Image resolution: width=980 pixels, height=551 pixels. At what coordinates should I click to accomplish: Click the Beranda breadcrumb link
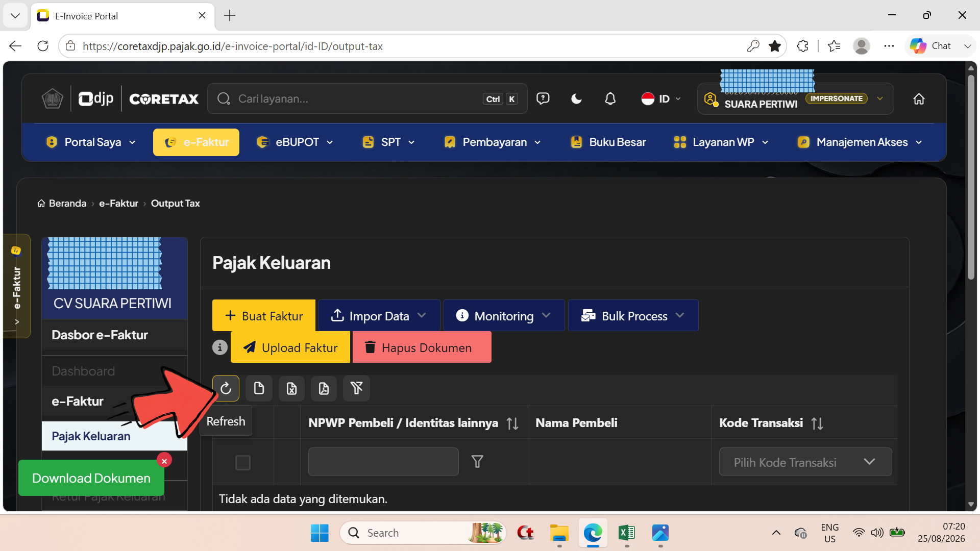62,203
